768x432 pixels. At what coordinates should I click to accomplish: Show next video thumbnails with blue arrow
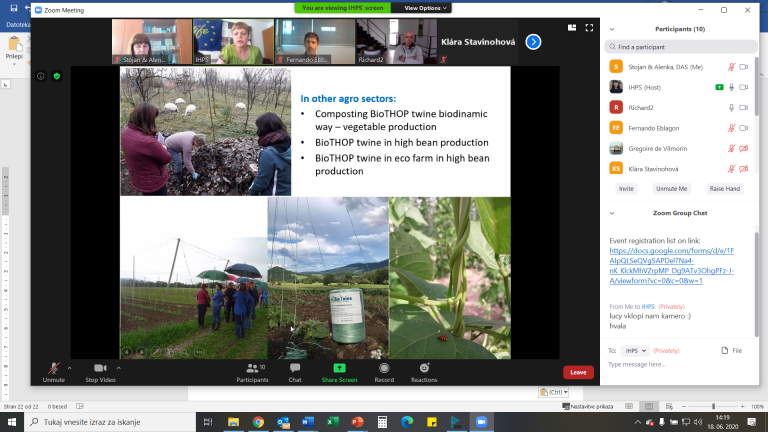533,42
